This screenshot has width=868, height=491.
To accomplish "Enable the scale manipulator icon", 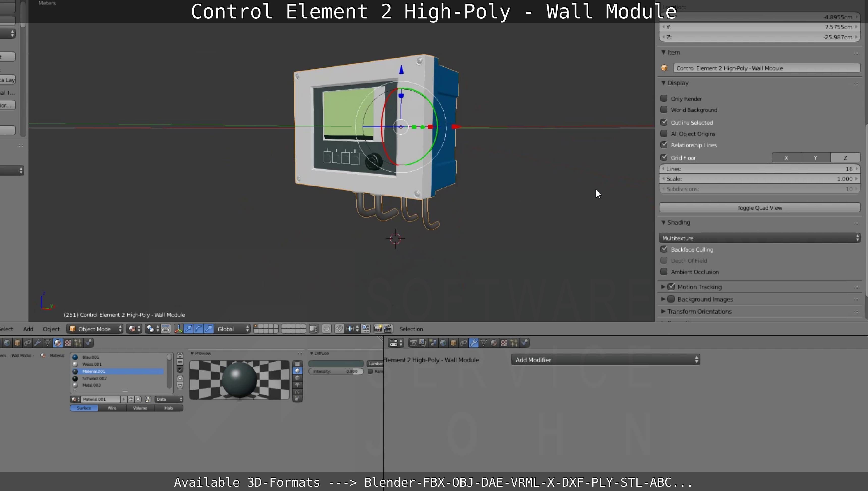I will [209, 329].
